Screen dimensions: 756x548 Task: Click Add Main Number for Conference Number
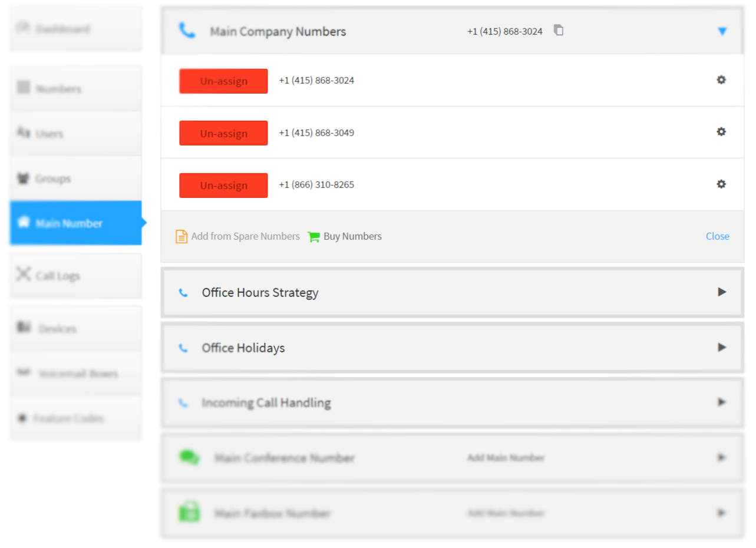point(506,458)
